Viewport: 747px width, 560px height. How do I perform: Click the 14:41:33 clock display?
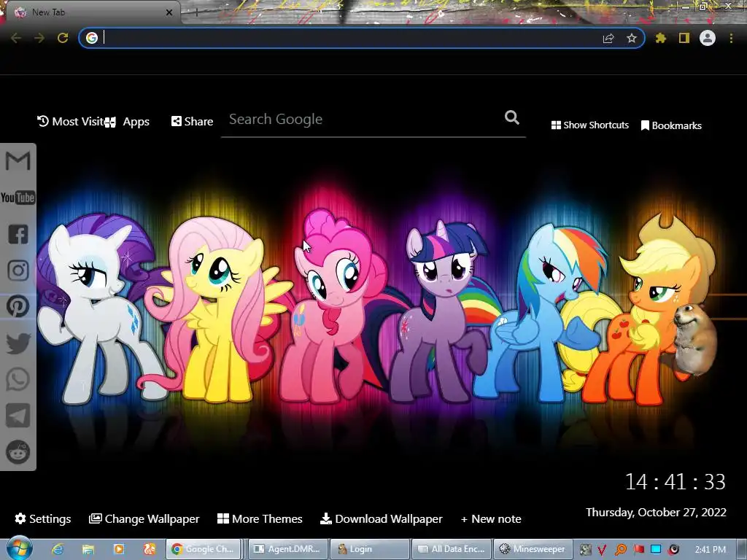pyautogui.click(x=675, y=482)
